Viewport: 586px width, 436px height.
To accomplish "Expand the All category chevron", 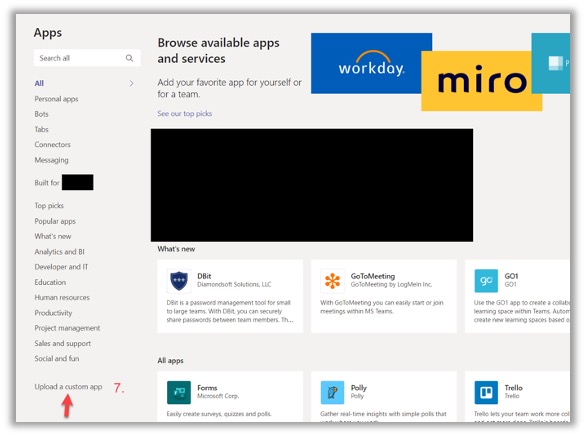I will [x=131, y=83].
